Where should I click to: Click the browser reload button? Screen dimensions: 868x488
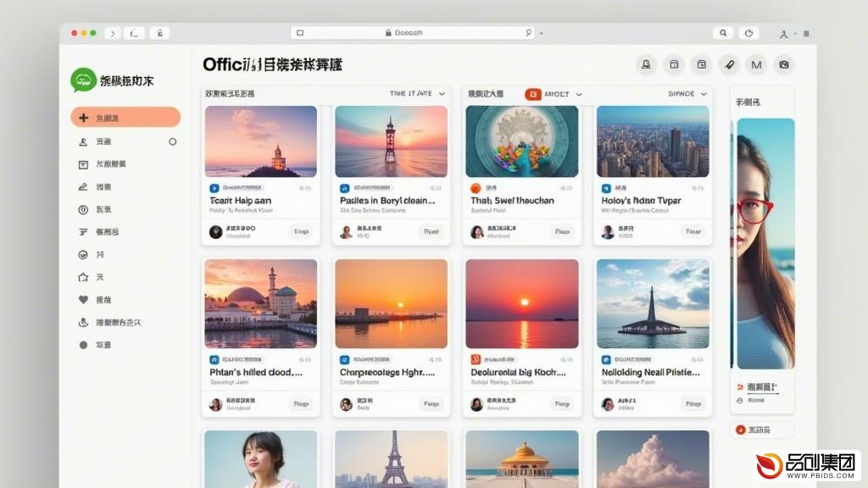point(749,33)
